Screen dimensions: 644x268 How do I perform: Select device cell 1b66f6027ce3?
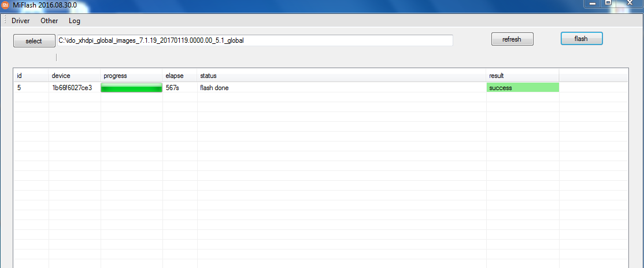tap(75, 87)
